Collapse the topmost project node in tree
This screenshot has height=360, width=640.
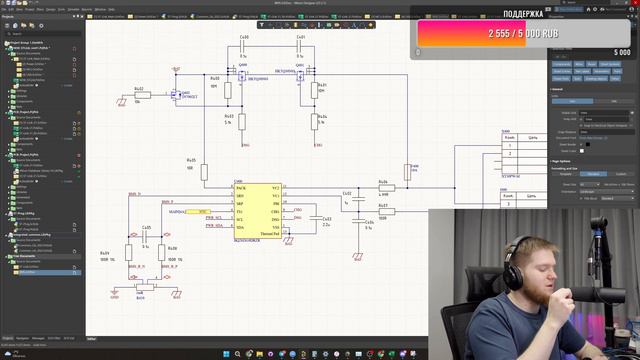(x=7, y=48)
